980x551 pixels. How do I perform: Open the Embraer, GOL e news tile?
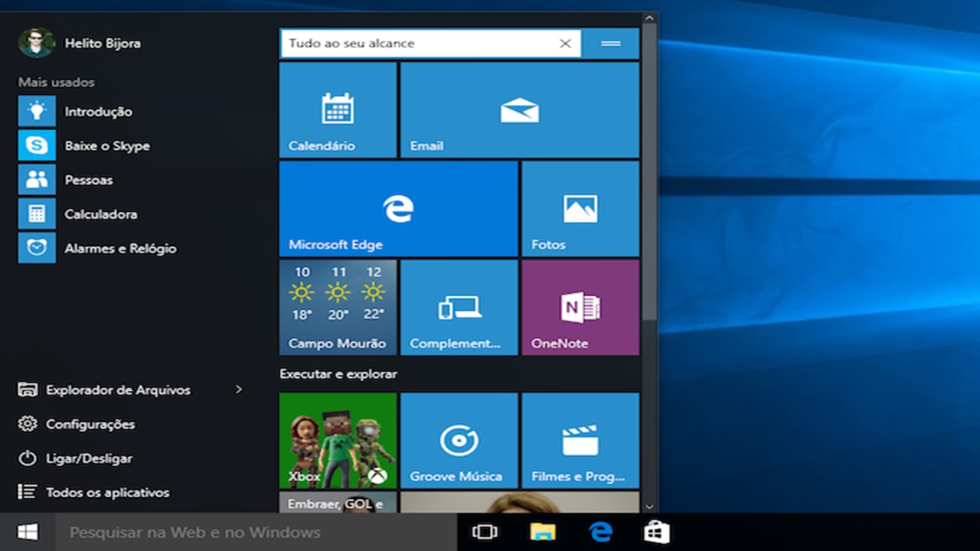pyautogui.click(x=338, y=502)
